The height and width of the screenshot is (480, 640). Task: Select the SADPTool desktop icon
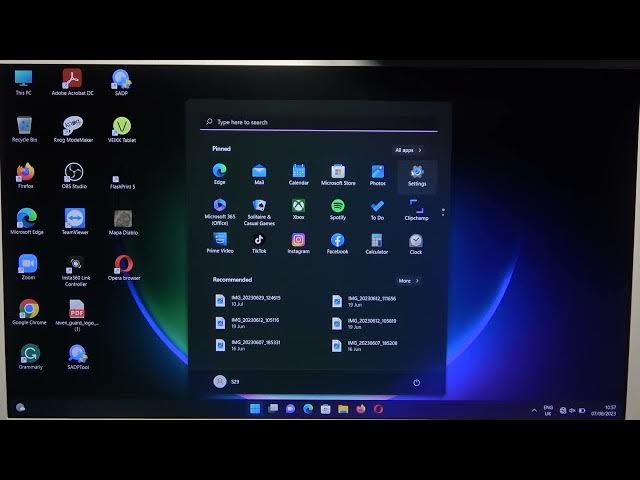click(x=78, y=357)
